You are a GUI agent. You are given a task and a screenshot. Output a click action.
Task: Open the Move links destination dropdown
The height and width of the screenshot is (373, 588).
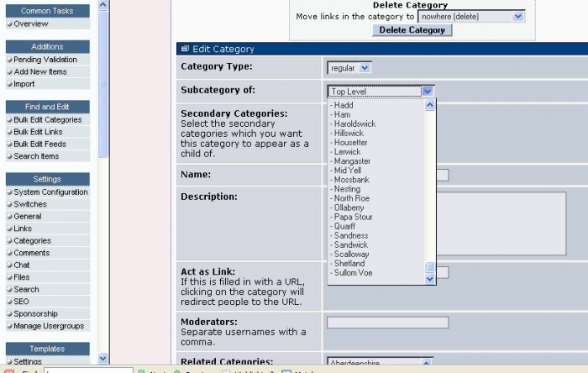(x=471, y=17)
